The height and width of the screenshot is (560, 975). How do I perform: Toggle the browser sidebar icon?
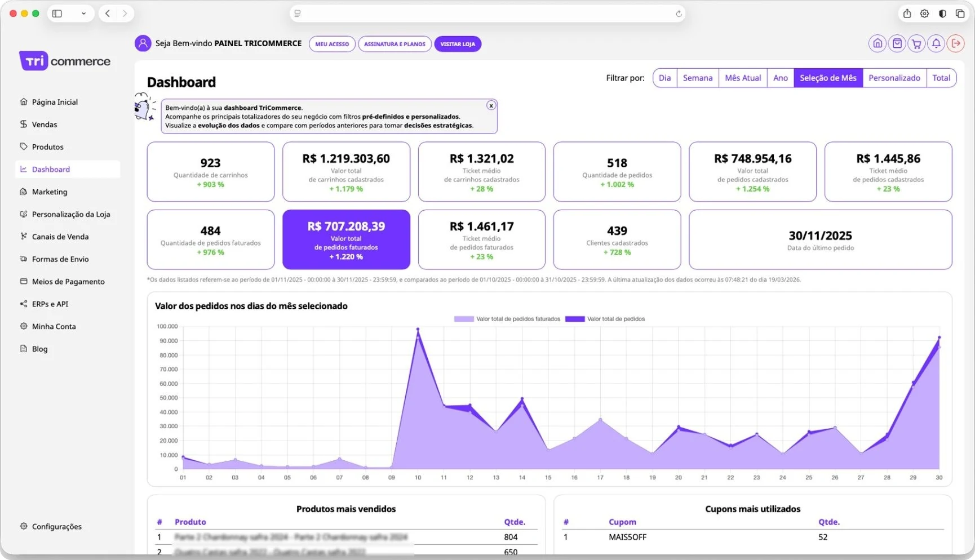click(57, 14)
